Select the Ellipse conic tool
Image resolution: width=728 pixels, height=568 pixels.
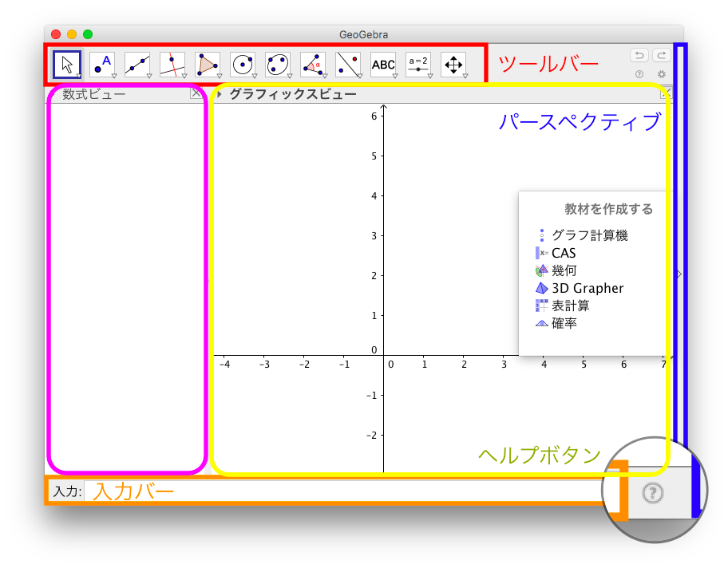tap(278, 65)
